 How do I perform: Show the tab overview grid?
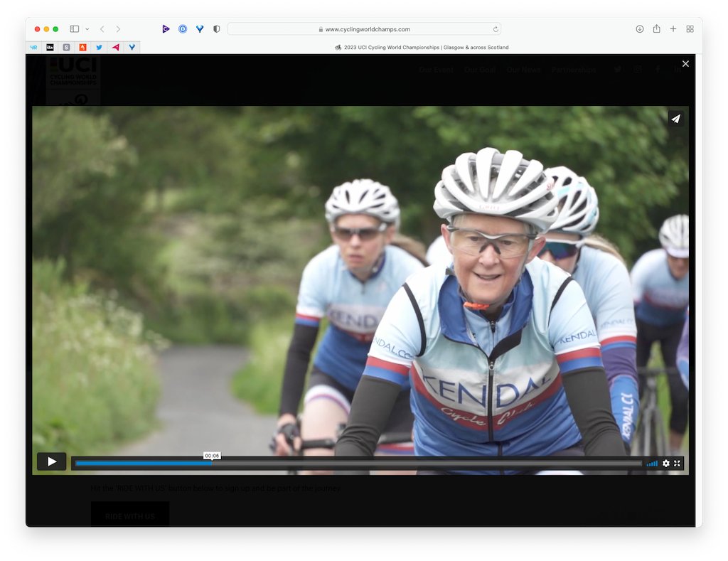690,28
